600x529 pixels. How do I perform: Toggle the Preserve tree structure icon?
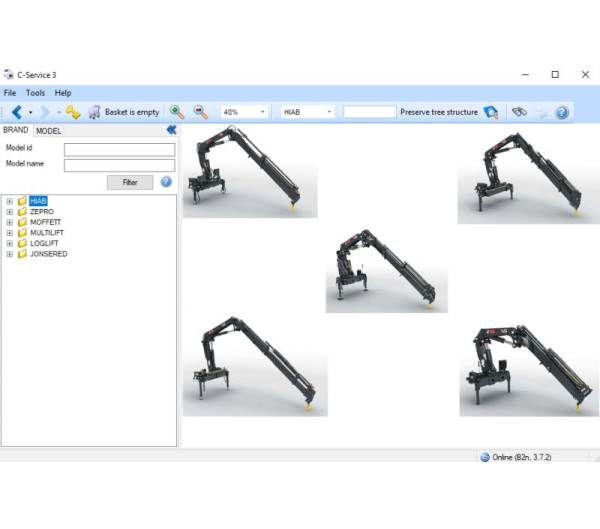[491, 112]
